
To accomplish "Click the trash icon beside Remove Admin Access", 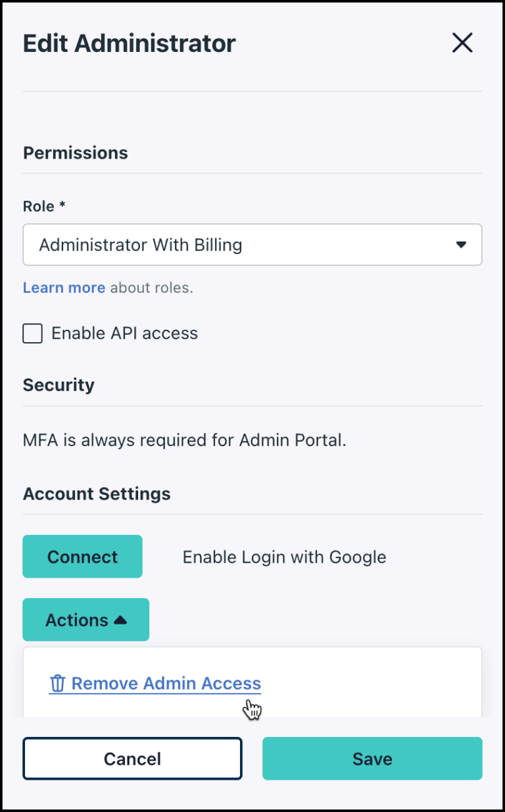I will click(58, 683).
